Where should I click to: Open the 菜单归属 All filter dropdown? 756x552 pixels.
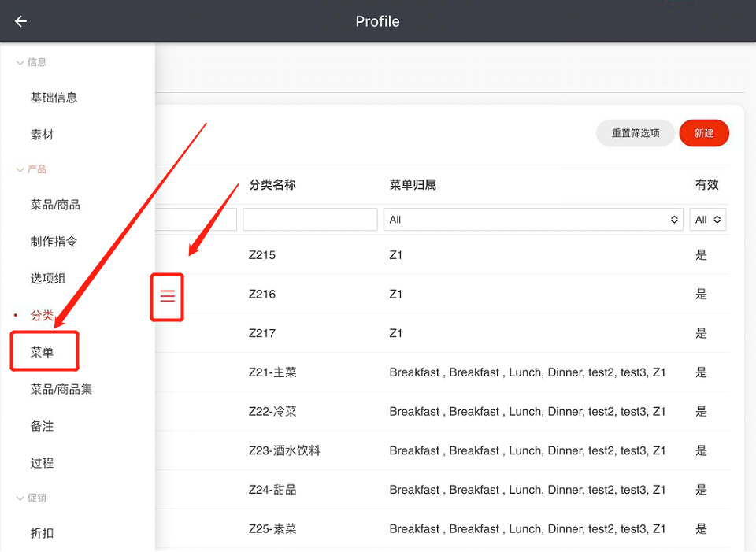tap(533, 220)
